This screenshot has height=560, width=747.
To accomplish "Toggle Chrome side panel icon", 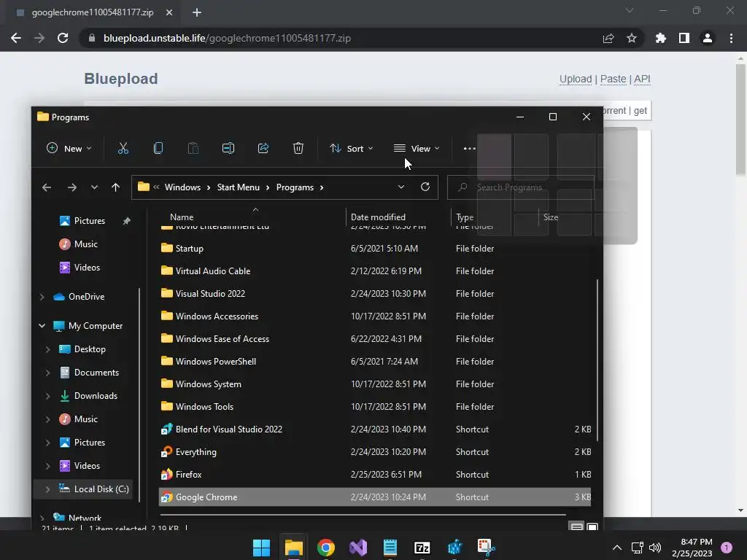I will coord(684,38).
